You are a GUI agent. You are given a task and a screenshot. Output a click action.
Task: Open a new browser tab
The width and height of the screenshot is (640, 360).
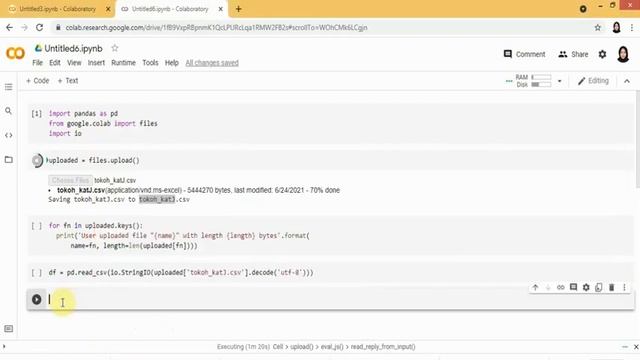coord(238,9)
